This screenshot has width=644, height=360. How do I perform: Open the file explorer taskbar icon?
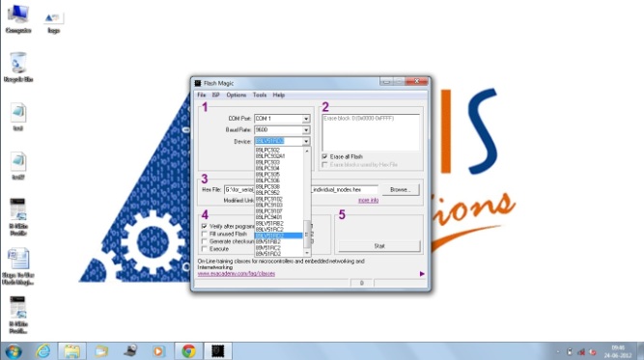pos(71,351)
